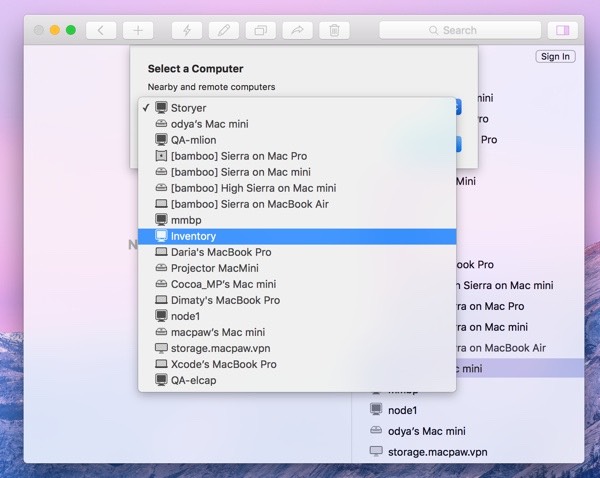Viewport: 600px width, 478px height.
Task: Select the highlighted Inventory entry
Action: pyautogui.click(x=297, y=236)
